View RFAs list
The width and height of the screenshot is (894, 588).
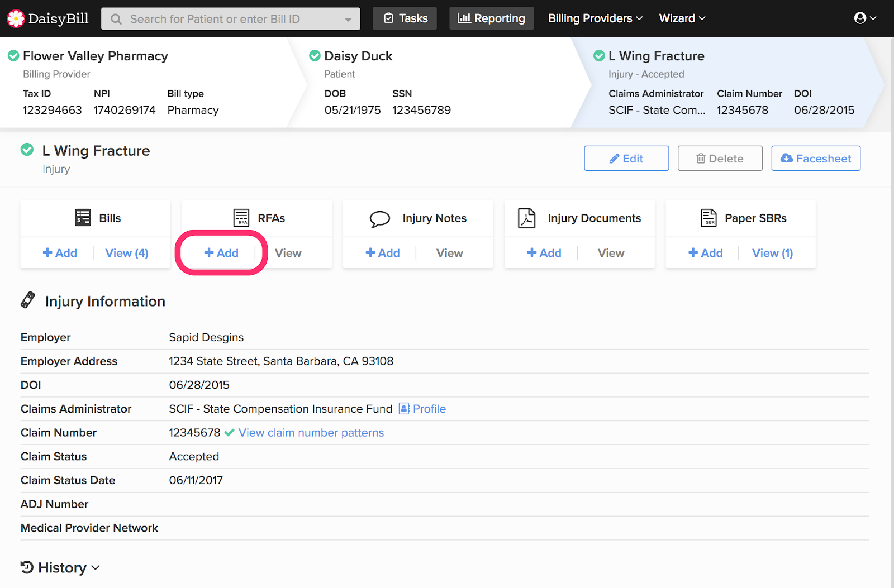(288, 253)
